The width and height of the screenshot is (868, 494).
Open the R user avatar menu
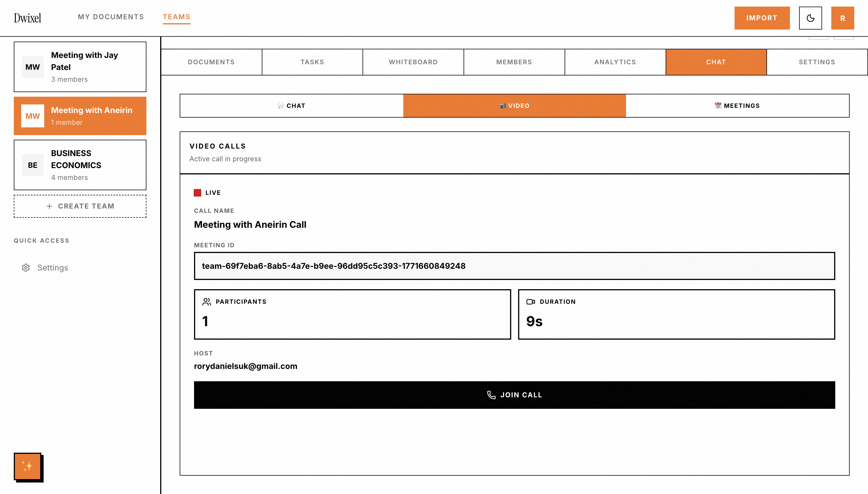[x=842, y=18]
